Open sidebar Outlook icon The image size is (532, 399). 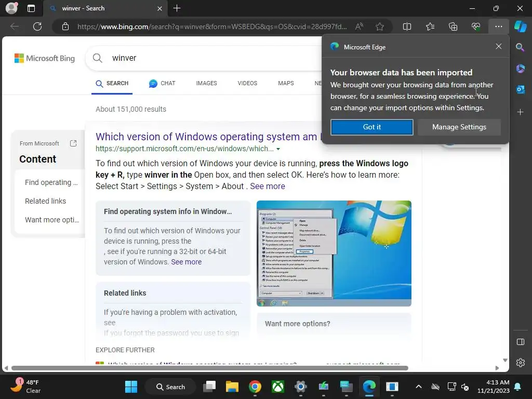point(520,89)
